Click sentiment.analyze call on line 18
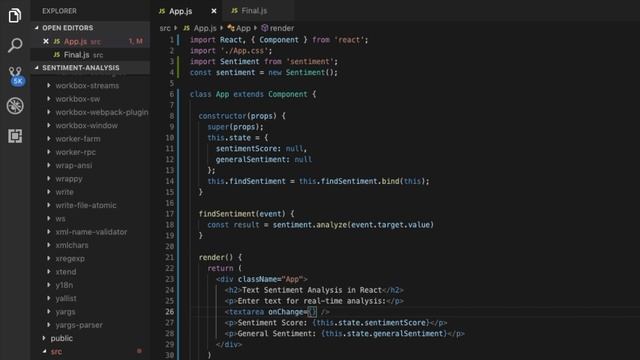The width and height of the screenshot is (640, 360). tap(353, 225)
